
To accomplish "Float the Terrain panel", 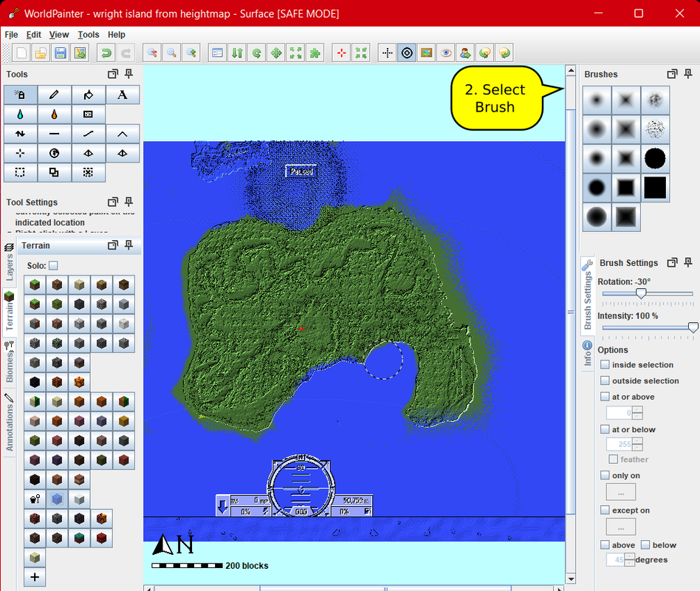I will [113, 245].
